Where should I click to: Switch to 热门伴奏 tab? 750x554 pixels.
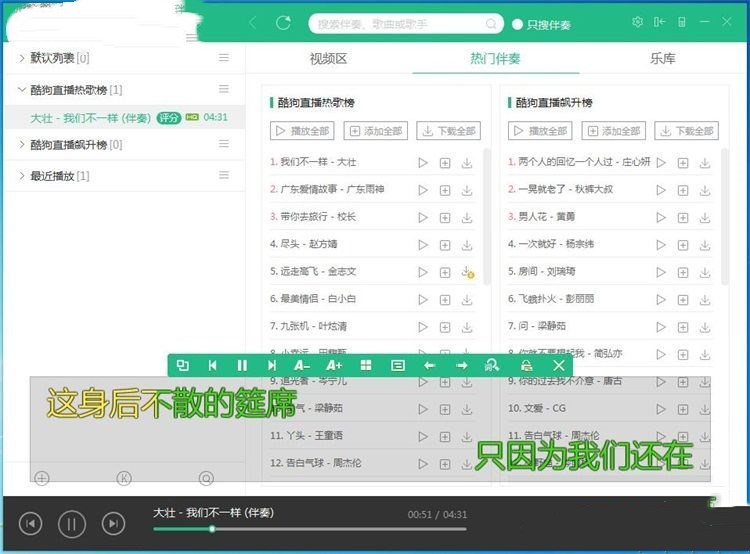[x=495, y=59]
